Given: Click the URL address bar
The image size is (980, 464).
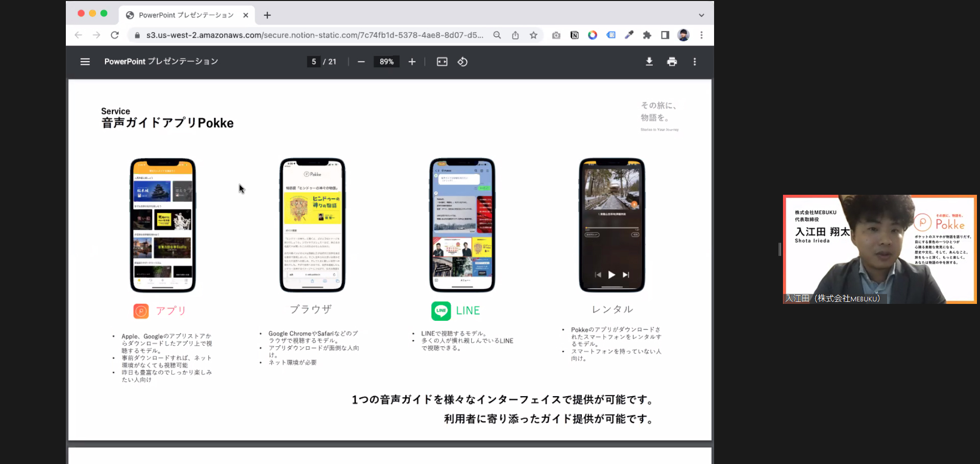Looking at the screenshot, I should (x=314, y=35).
